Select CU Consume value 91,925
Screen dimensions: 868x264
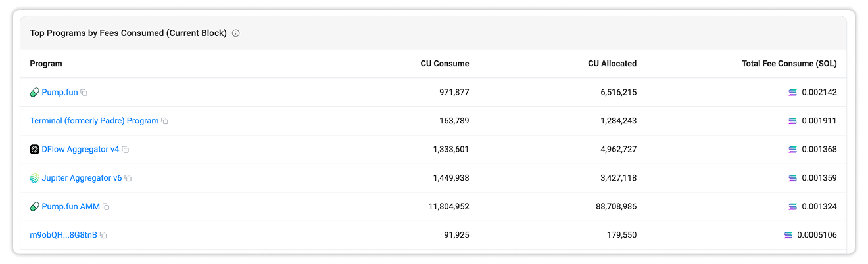pos(457,235)
